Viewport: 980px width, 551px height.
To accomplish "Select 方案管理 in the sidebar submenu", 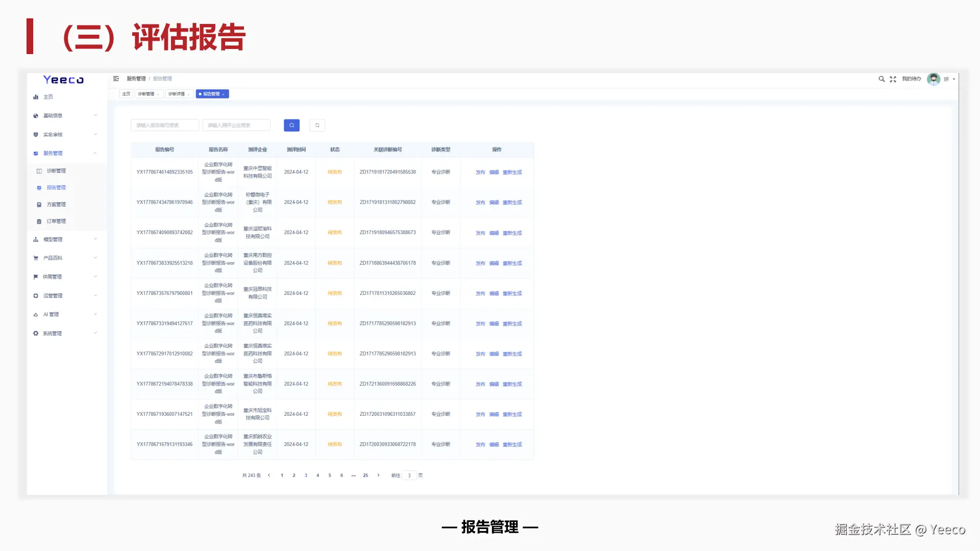I will [56, 205].
